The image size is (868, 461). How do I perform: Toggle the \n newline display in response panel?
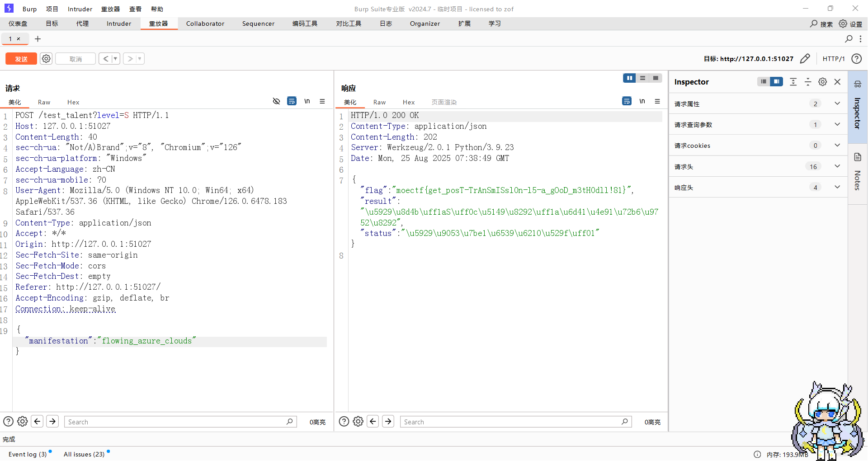pyautogui.click(x=642, y=101)
